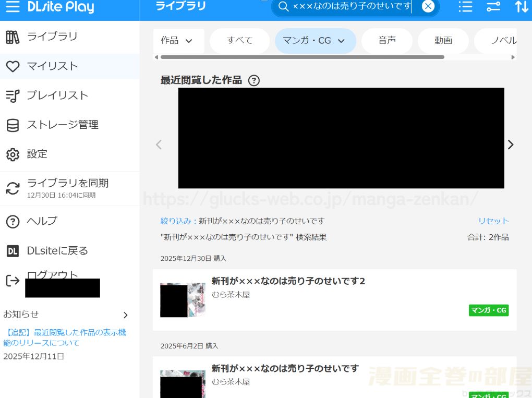Open the 最近閲覧した作品 help question mark
The height and width of the screenshot is (398, 532).
click(x=254, y=80)
